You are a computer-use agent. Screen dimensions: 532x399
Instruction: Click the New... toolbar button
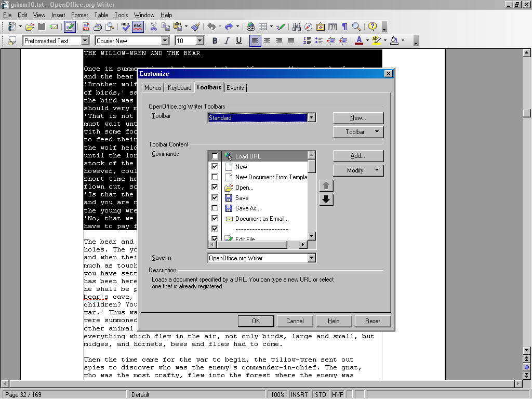(x=358, y=118)
